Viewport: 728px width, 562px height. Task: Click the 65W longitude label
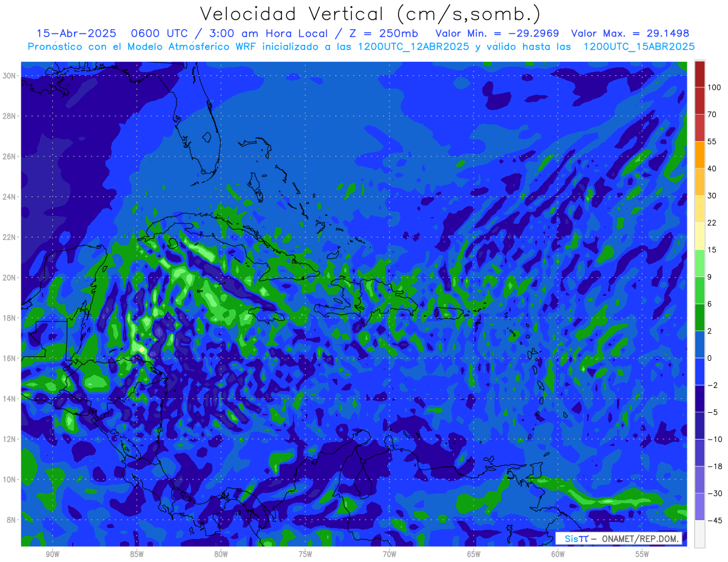(x=474, y=554)
